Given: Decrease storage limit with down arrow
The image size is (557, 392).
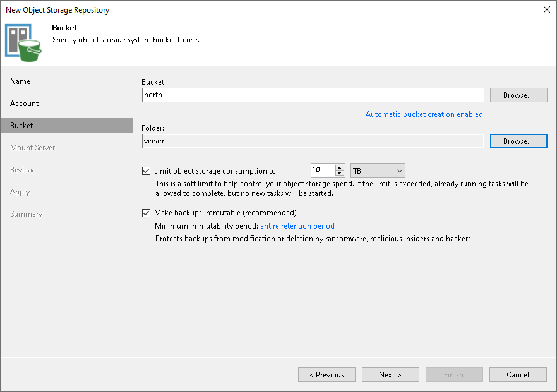Looking at the screenshot, I should click(x=340, y=174).
